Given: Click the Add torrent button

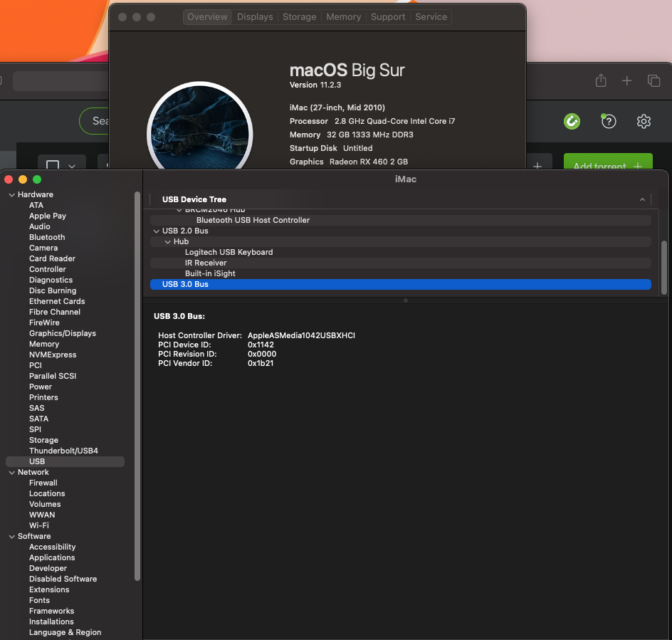Looking at the screenshot, I should pos(608,162).
